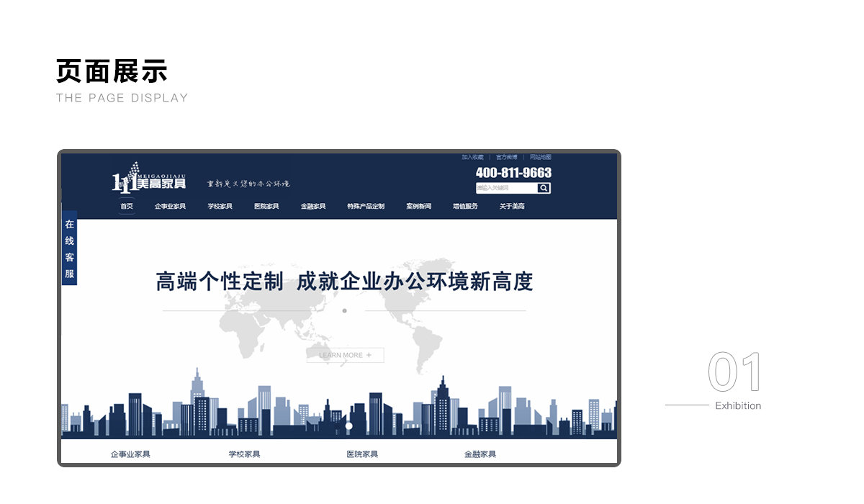The height and width of the screenshot is (504, 864).
Task: Click 金融家具 category below the banner
Action: click(x=480, y=454)
